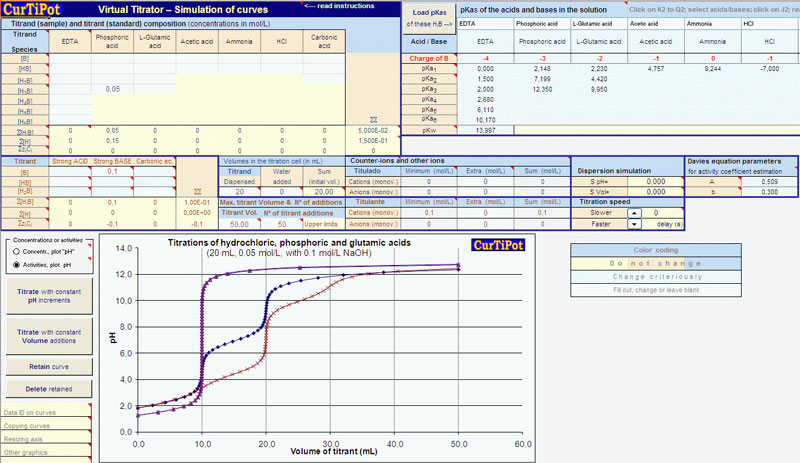Click the 'Volume of titrant (mL)' axis title
The image size is (800, 463).
(334, 451)
